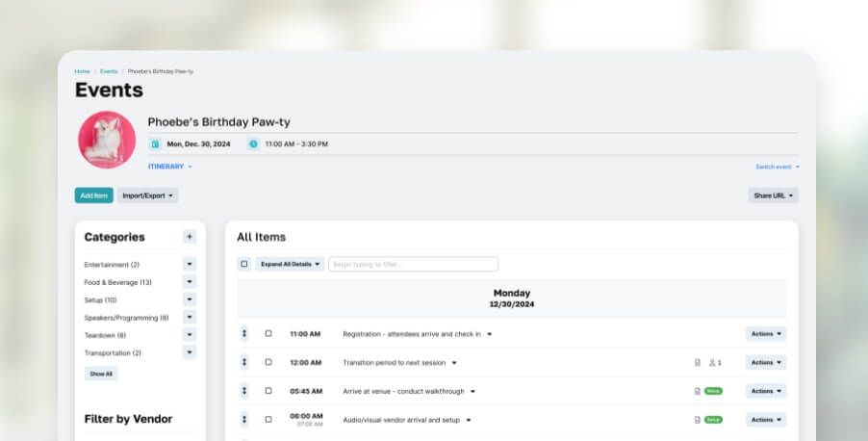Select the Entertainment (2) category label
868x441 pixels.
tap(112, 265)
